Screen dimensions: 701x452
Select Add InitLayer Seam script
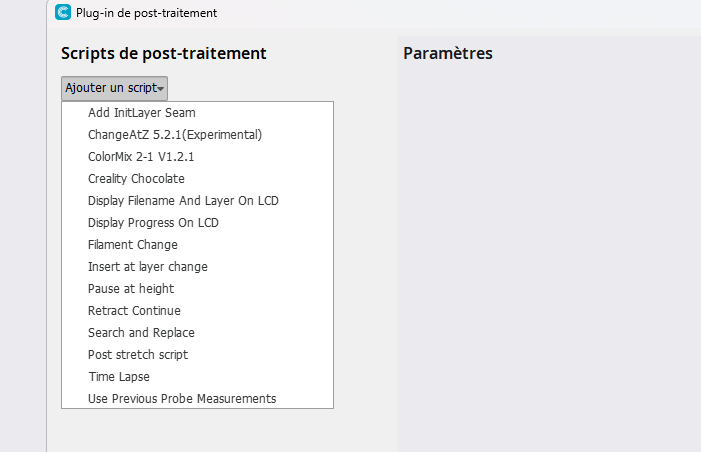click(197, 113)
